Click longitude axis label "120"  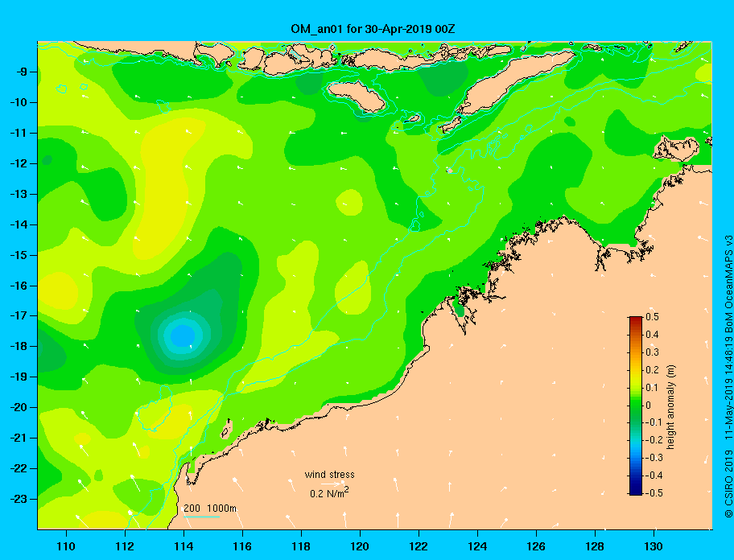(x=360, y=546)
